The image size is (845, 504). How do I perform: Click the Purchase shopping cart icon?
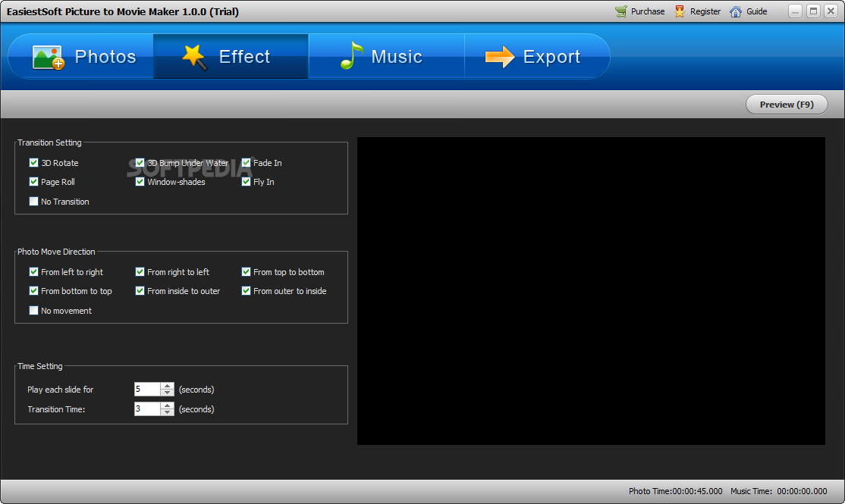[621, 11]
